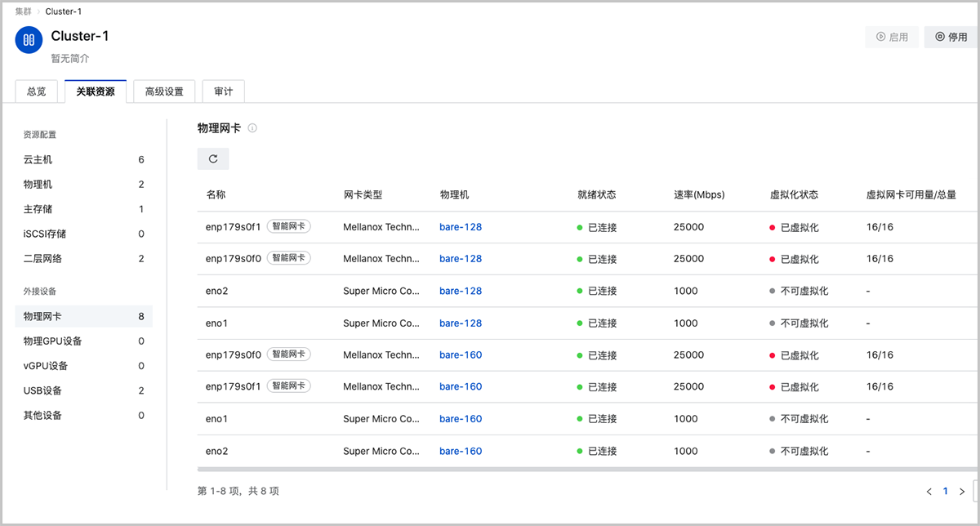Open USB设备 sidebar entry
Viewport: 980px width, 526px height.
[x=43, y=390]
